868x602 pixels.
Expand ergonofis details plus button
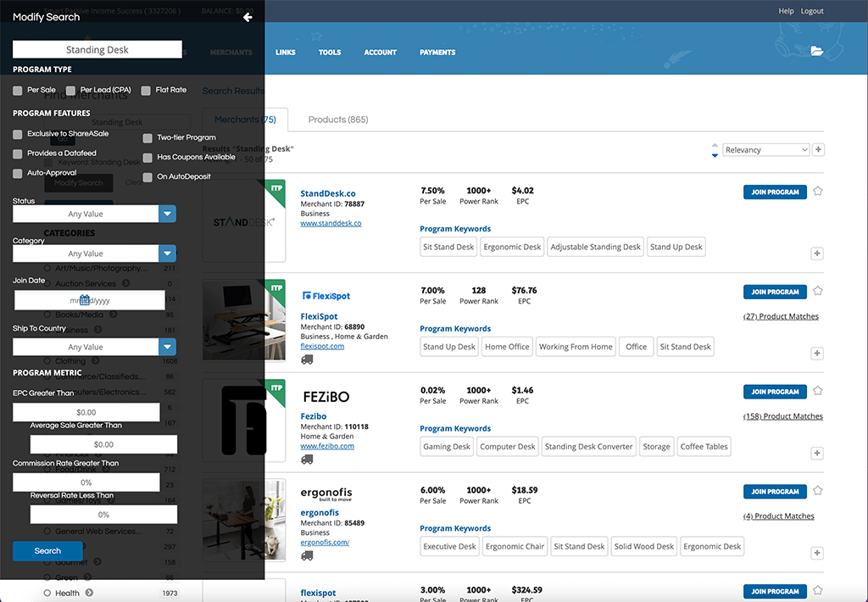[816, 553]
